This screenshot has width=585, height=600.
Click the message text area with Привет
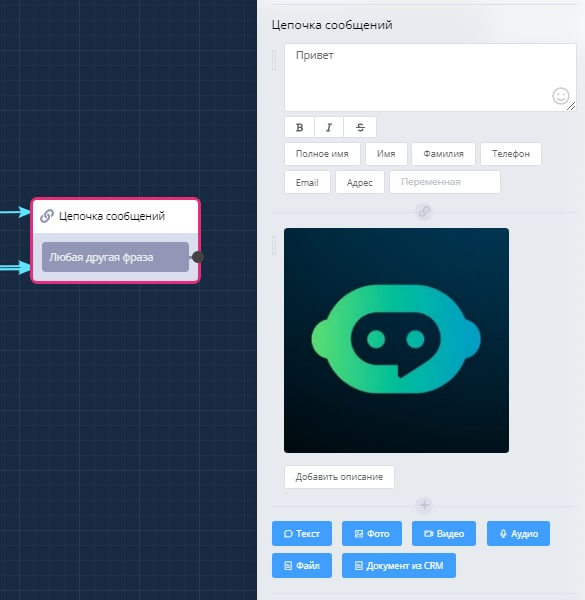pos(430,77)
